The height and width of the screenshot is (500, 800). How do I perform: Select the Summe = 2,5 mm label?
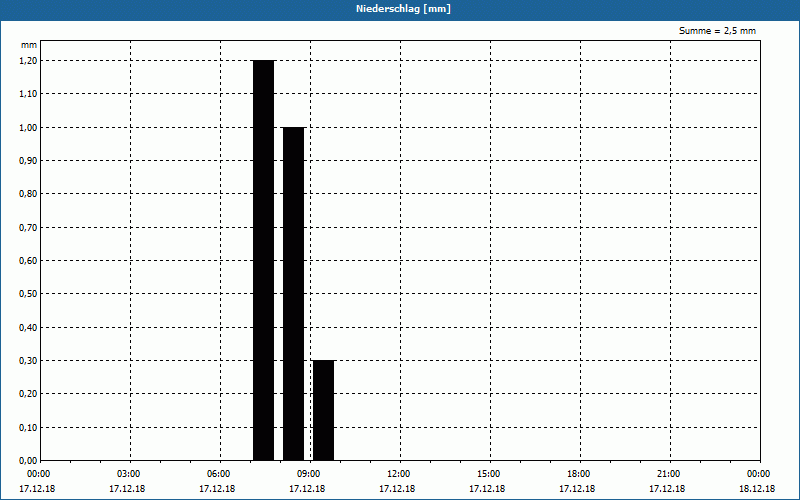coord(717,31)
